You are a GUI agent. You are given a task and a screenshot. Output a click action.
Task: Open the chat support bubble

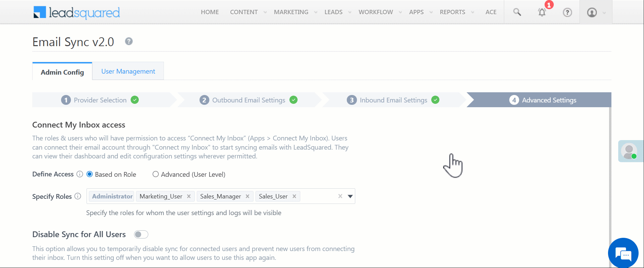coord(623,253)
